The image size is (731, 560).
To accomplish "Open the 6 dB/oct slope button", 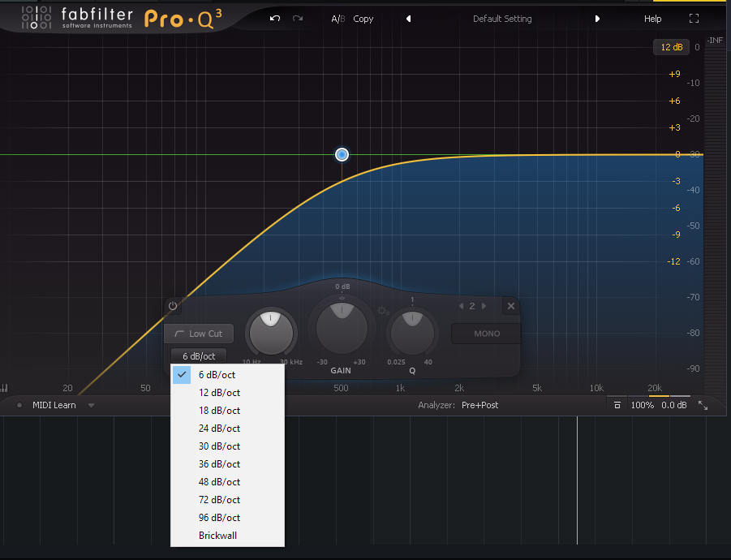I will [199, 356].
